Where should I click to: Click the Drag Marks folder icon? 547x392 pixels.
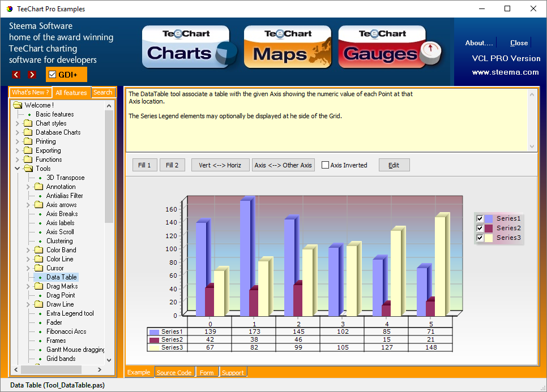click(x=39, y=286)
